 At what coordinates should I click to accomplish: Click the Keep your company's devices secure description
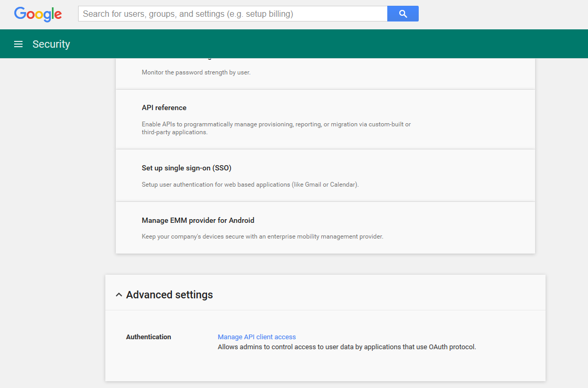click(x=262, y=236)
